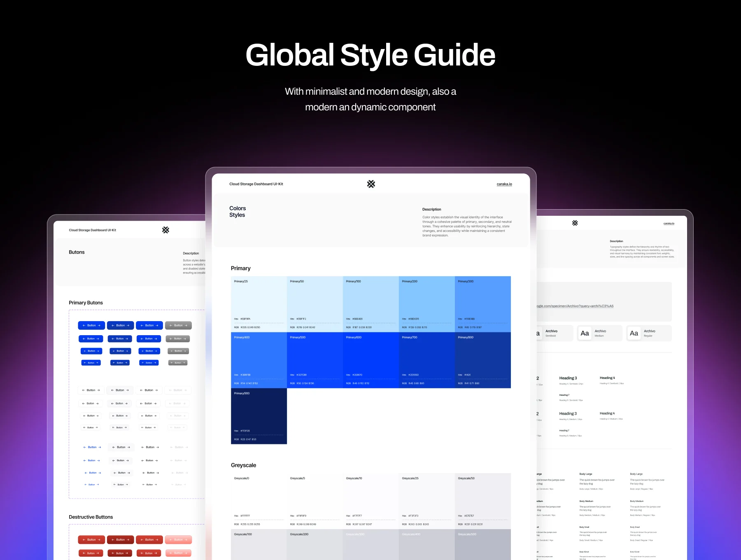Select the Archivo Regular Aa preview icon

click(634, 333)
